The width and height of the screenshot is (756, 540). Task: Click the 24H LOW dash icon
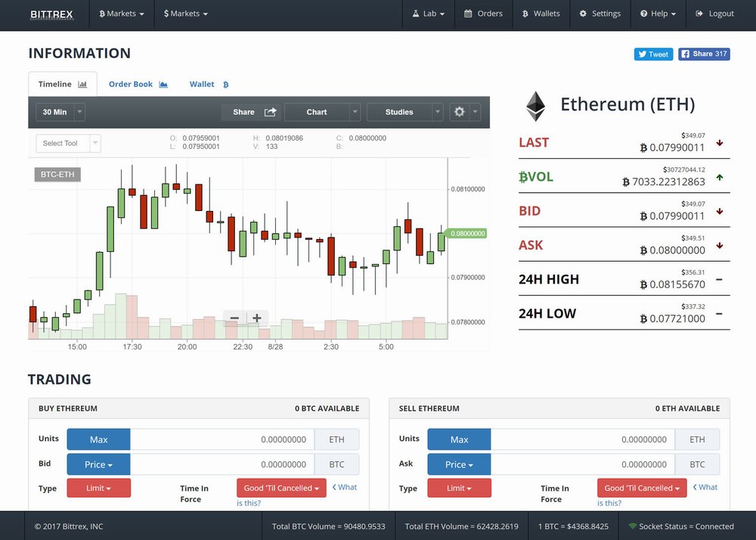719,314
